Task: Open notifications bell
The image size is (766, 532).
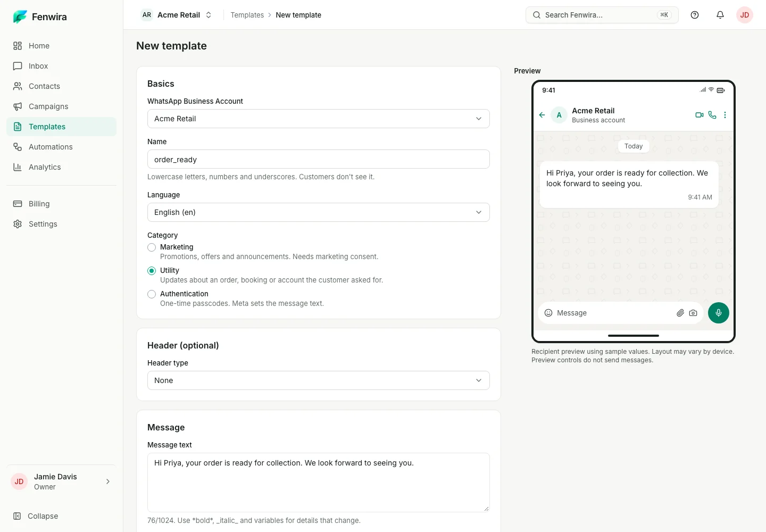Action: [x=720, y=15]
